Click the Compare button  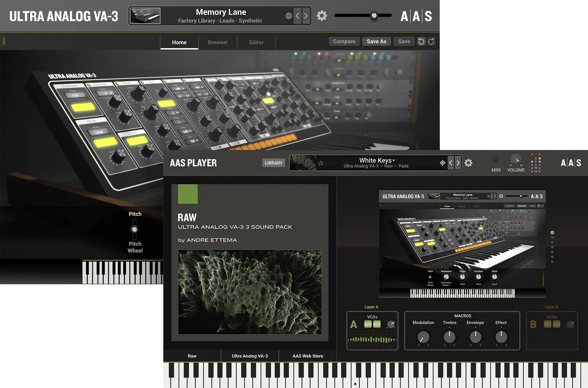344,41
